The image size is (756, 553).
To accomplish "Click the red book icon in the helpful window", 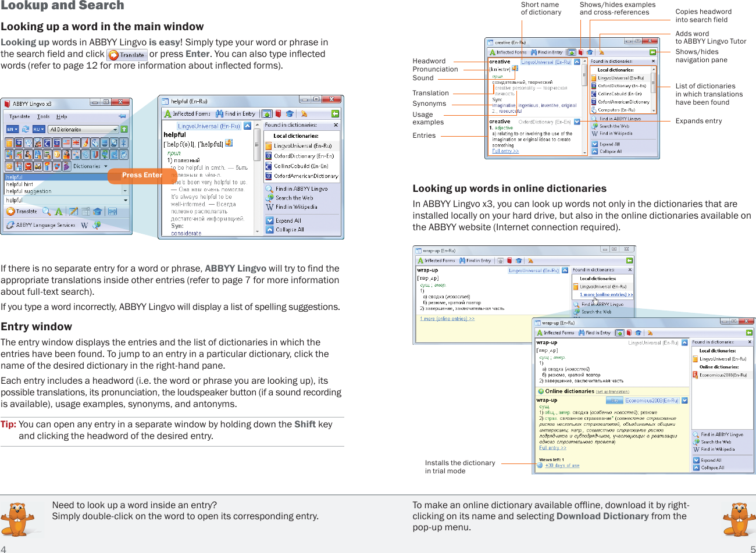I will coord(279,114).
